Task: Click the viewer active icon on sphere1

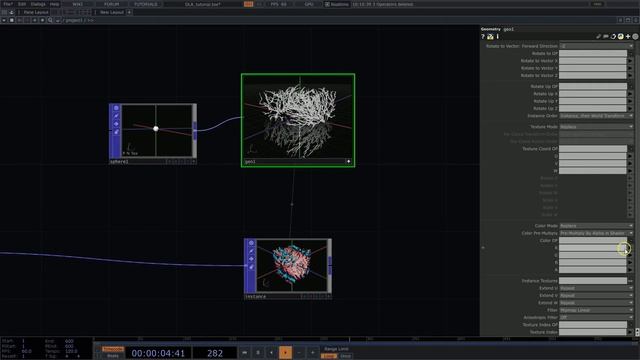Action: (116, 108)
